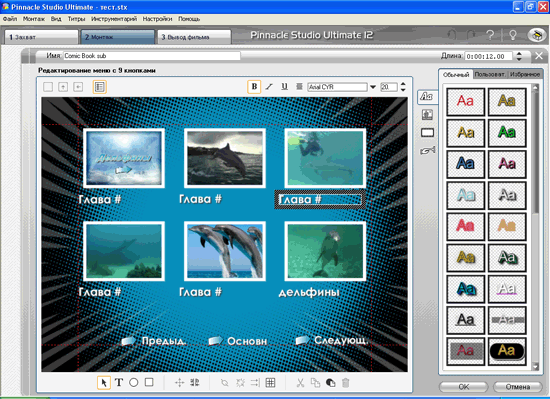Click the Отмена button
The height and width of the screenshot is (399, 550).
(518, 387)
